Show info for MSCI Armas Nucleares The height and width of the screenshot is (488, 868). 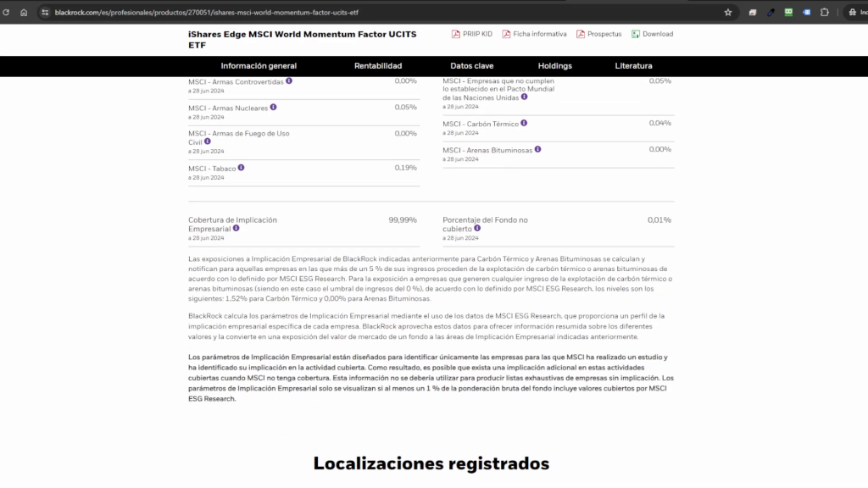tap(274, 108)
